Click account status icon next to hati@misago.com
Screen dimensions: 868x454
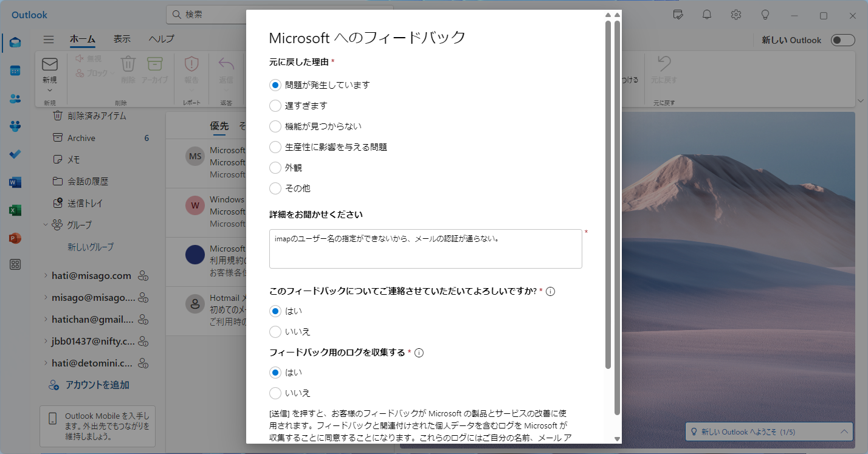143,276
